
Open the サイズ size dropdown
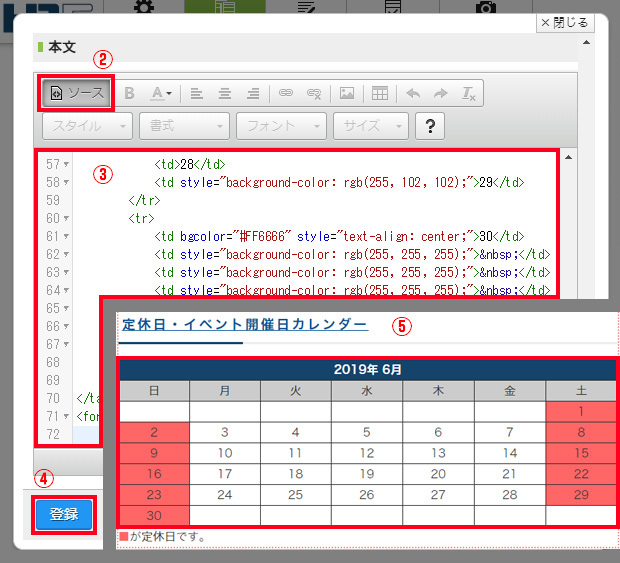pos(370,126)
